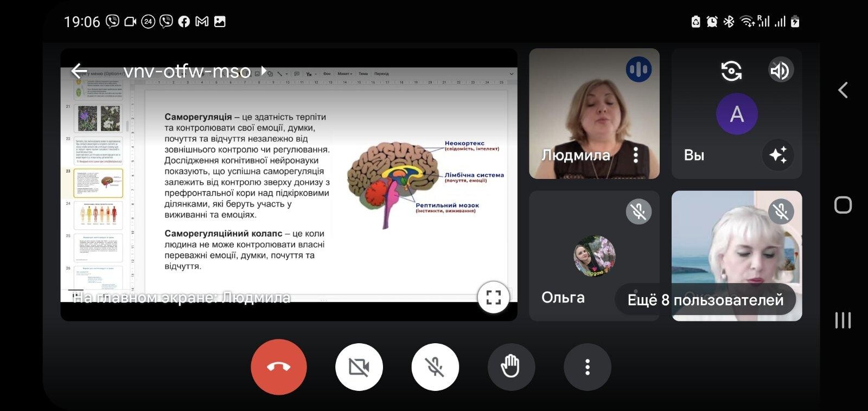The height and width of the screenshot is (411, 868).
Task: Tap the muted microphone icon on Ольга's tile
Action: [639, 211]
